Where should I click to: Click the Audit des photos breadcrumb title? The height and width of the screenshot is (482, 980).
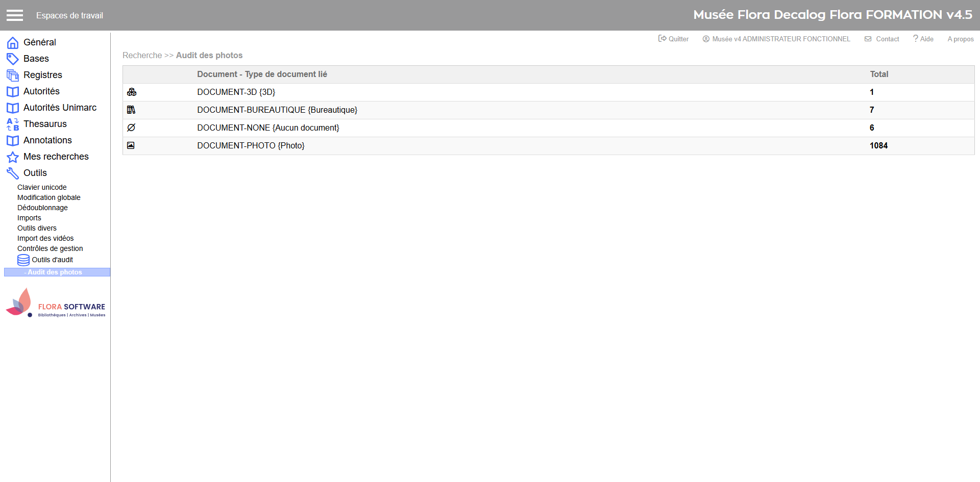209,55
